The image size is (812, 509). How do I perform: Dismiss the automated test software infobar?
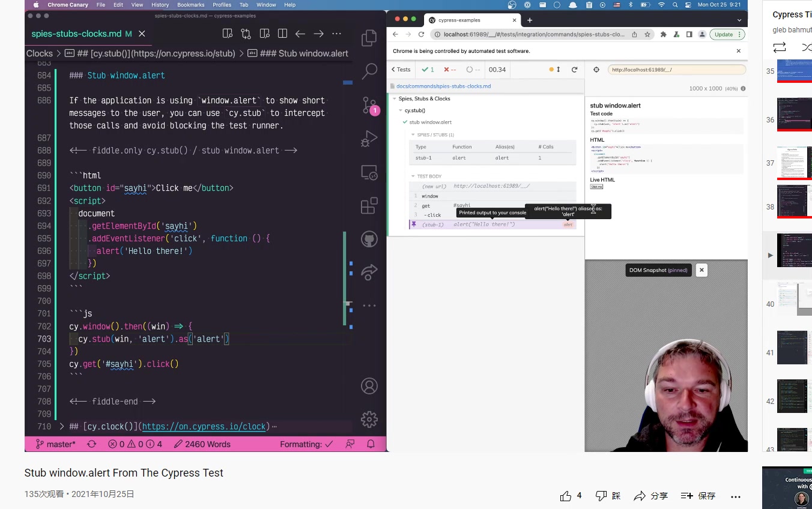point(739,51)
